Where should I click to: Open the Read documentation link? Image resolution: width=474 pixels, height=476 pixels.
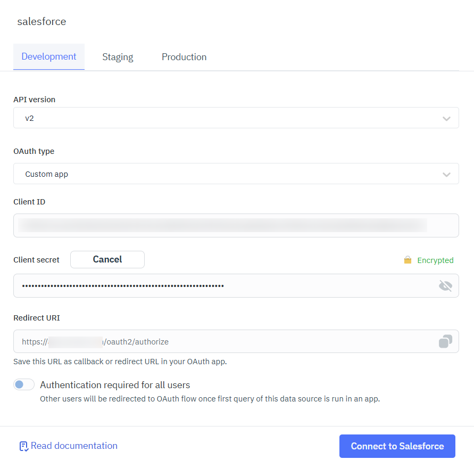coord(74,446)
